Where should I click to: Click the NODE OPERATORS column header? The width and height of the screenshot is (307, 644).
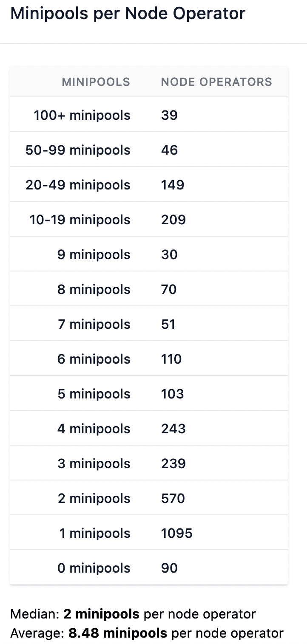point(216,82)
